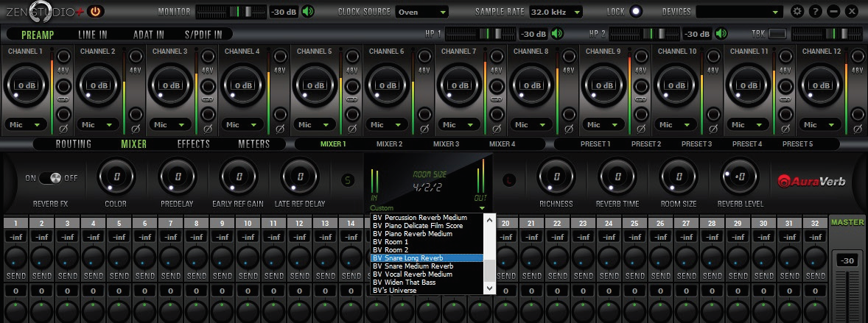868x323 pixels.
Task: Switch to the S/PDIF In tab
Action: tap(203, 35)
